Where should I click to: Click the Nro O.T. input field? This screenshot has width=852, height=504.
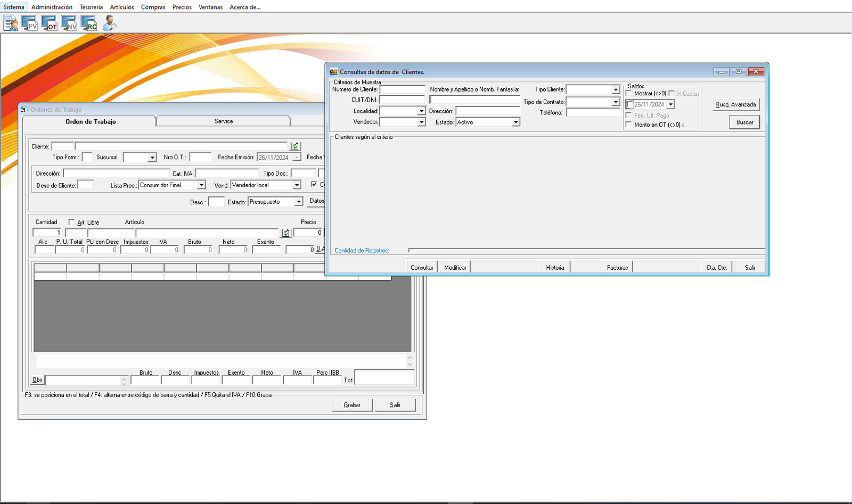200,157
